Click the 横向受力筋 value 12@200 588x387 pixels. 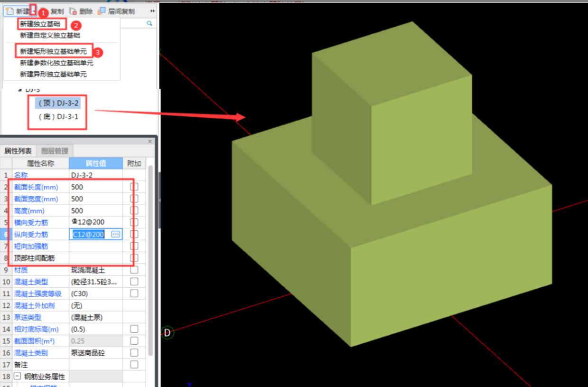96,222
